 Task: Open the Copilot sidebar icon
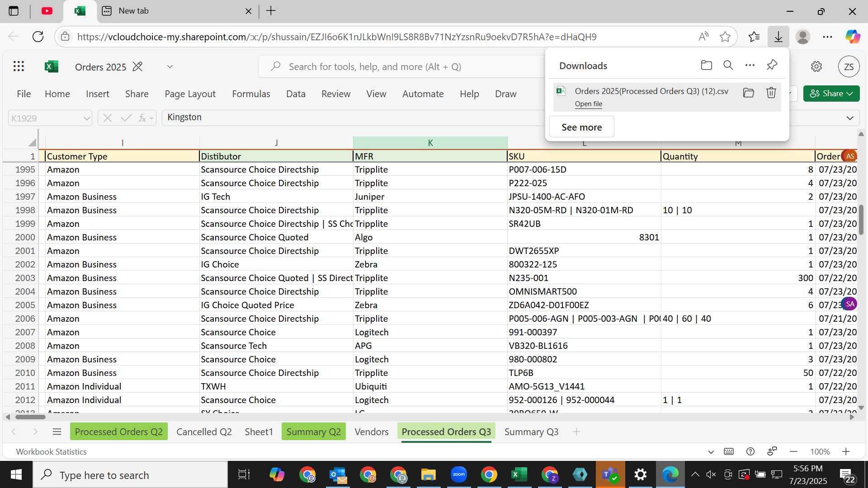(853, 37)
